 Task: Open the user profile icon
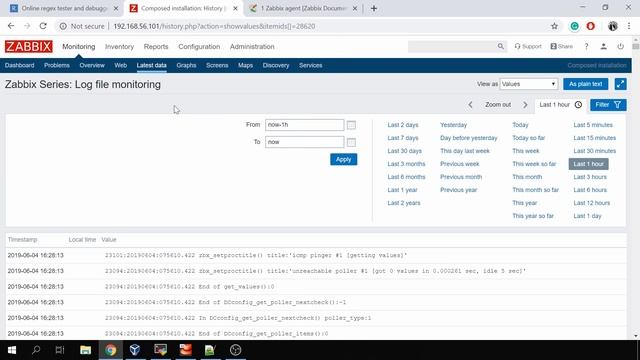(603, 47)
